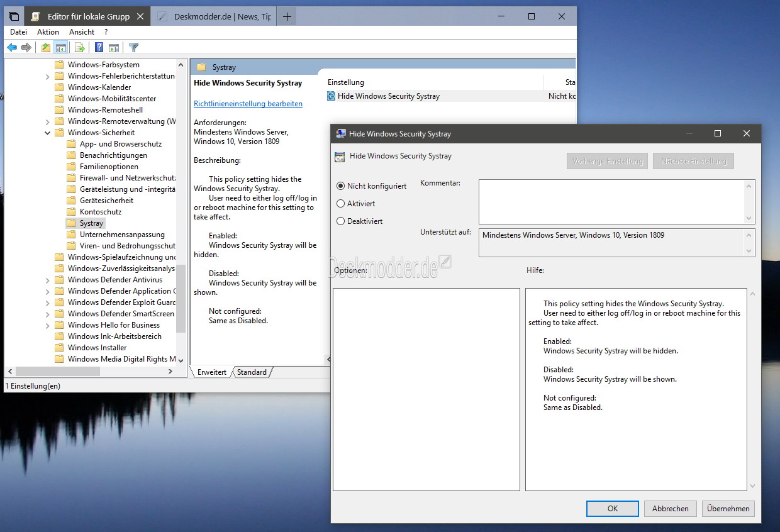Toggle the show/hide console tree icon
Screen dimensions: 780x532
[61, 47]
